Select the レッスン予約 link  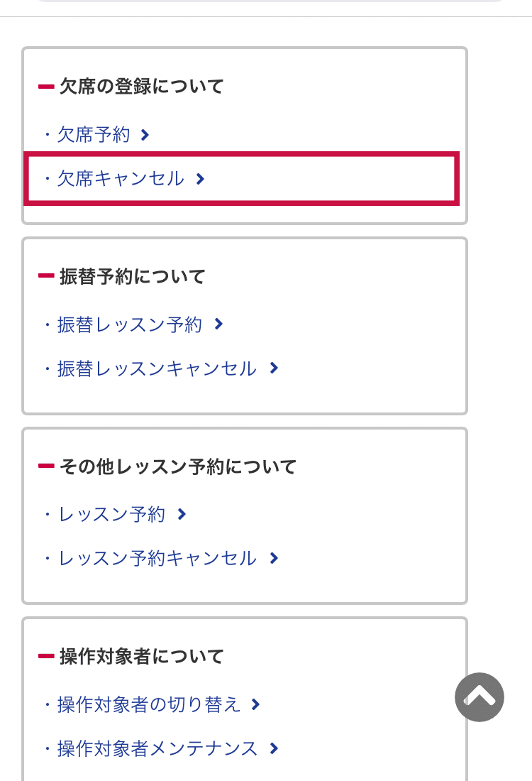(x=112, y=514)
